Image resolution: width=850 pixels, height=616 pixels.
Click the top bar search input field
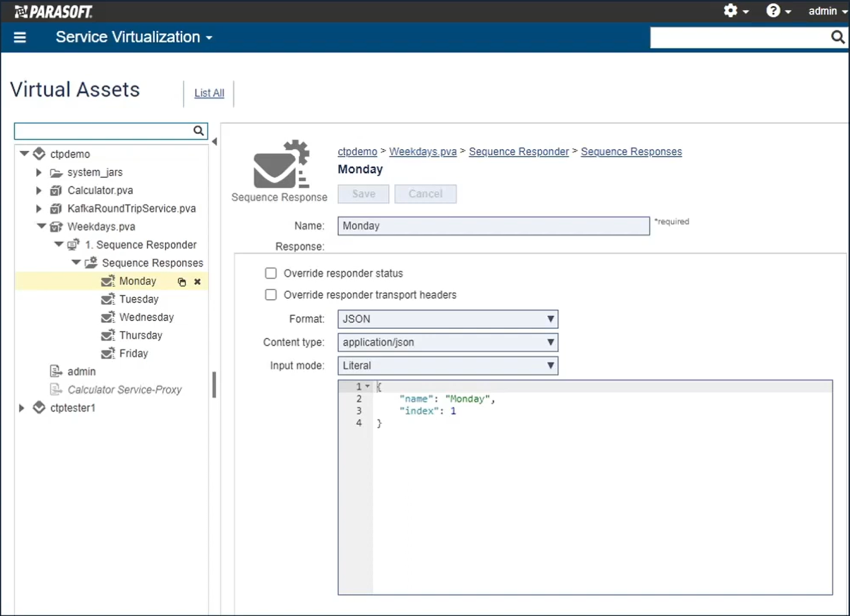pyautogui.click(x=740, y=38)
